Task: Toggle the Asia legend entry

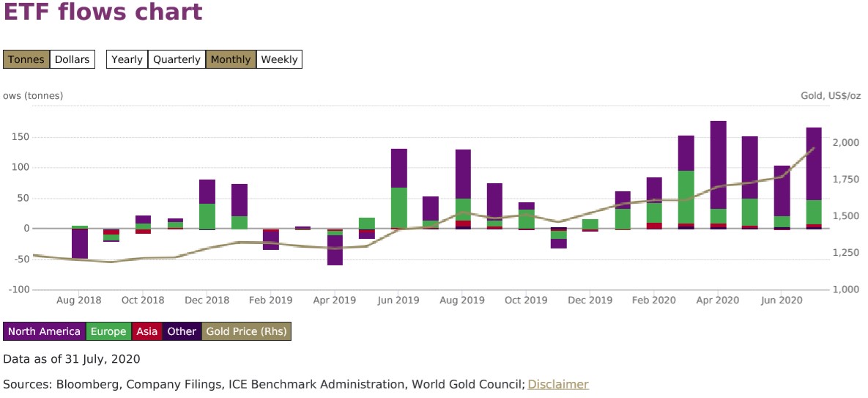Action: point(146,331)
